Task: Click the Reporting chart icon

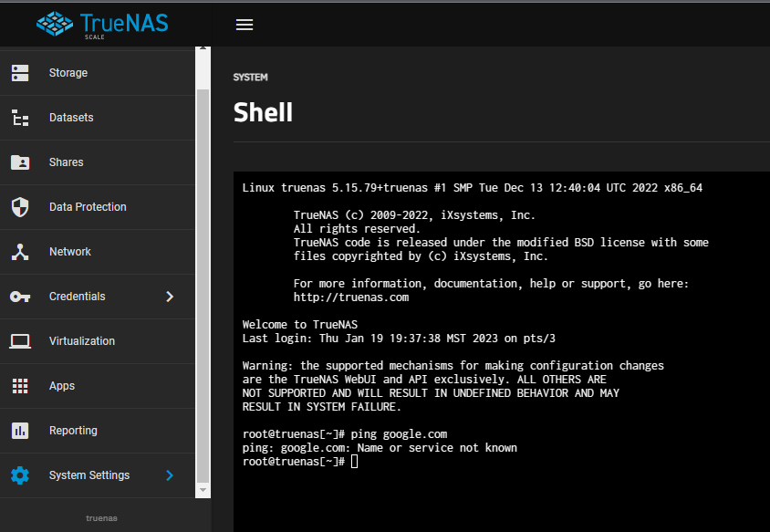Action: [x=20, y=431]
